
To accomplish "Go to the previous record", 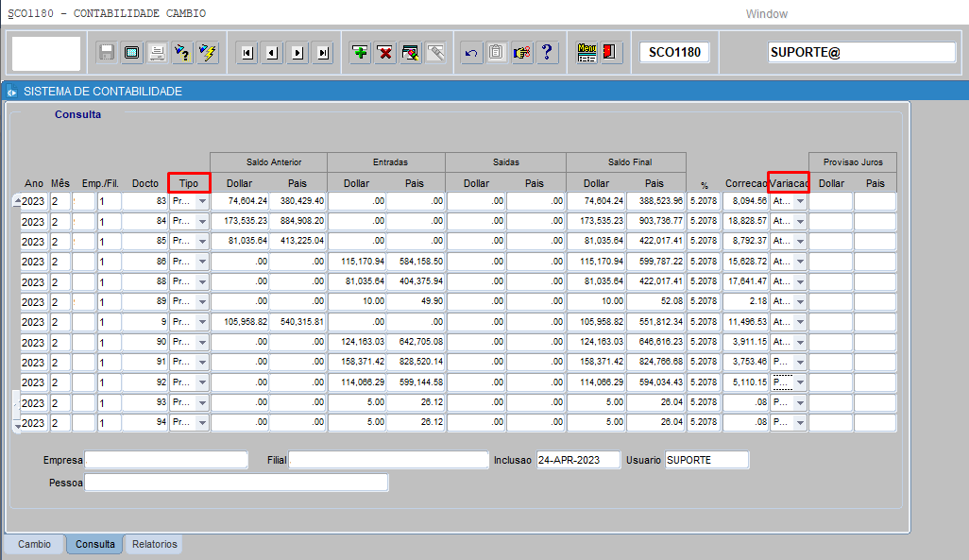I will pyautogui.click(x=272, y=53).
